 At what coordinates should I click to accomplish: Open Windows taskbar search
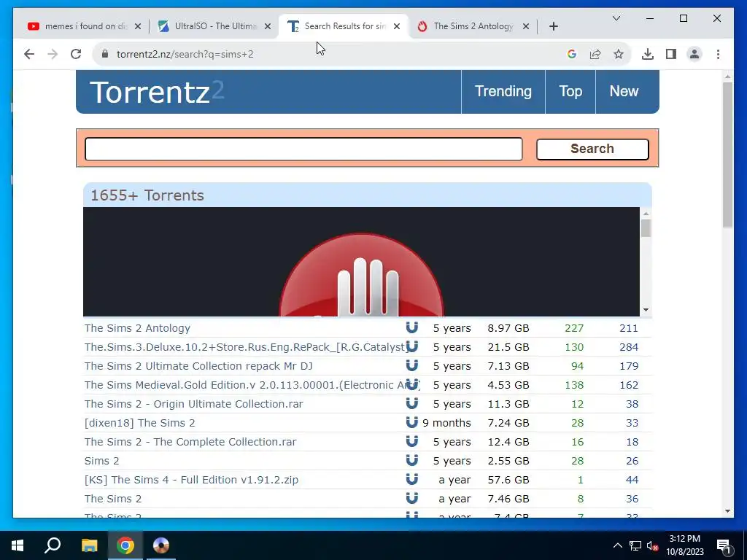coord(53,545)
